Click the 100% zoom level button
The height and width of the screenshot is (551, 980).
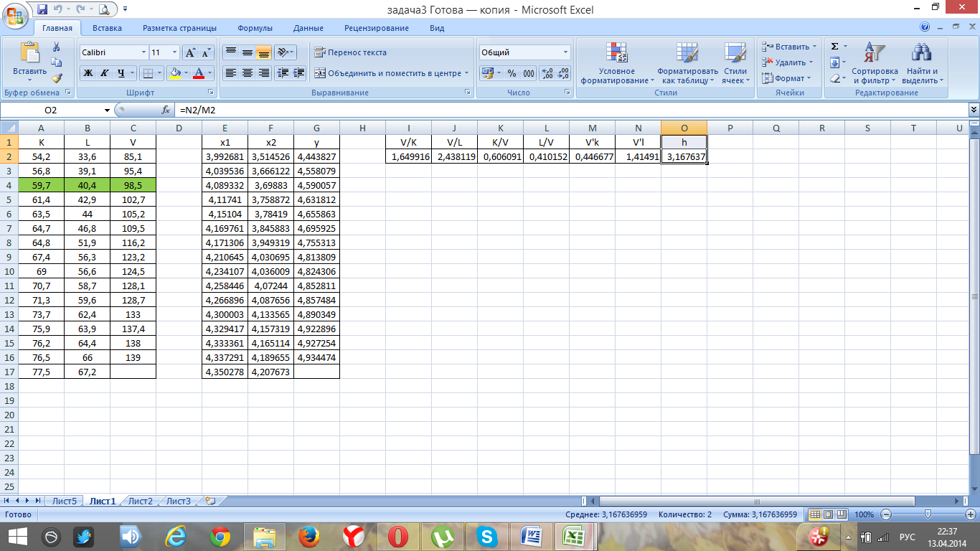click(x=864, y=514)
